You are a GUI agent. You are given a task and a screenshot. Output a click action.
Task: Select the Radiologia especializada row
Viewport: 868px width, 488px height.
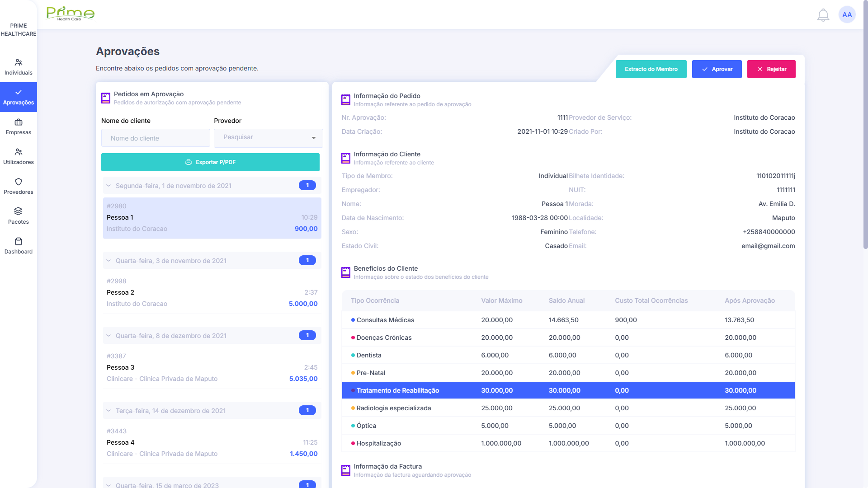click(568, 408)
